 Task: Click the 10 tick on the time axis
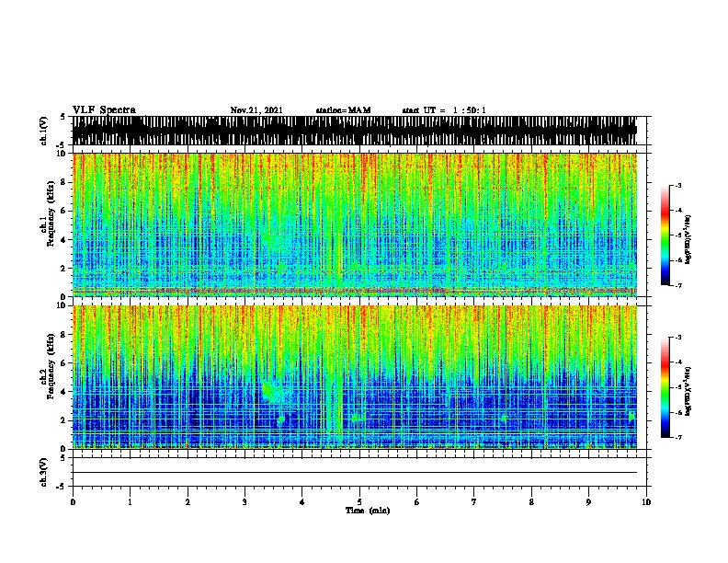coord(646,502)
